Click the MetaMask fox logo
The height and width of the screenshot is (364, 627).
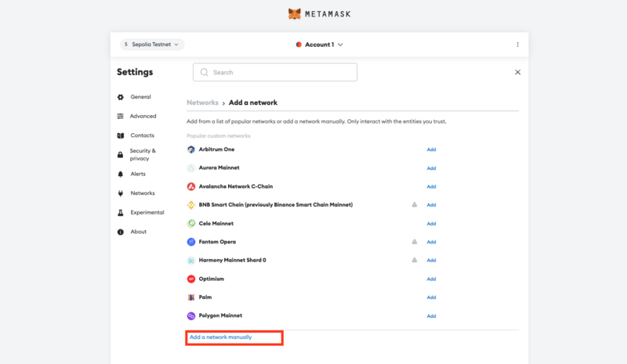[295, 14]
